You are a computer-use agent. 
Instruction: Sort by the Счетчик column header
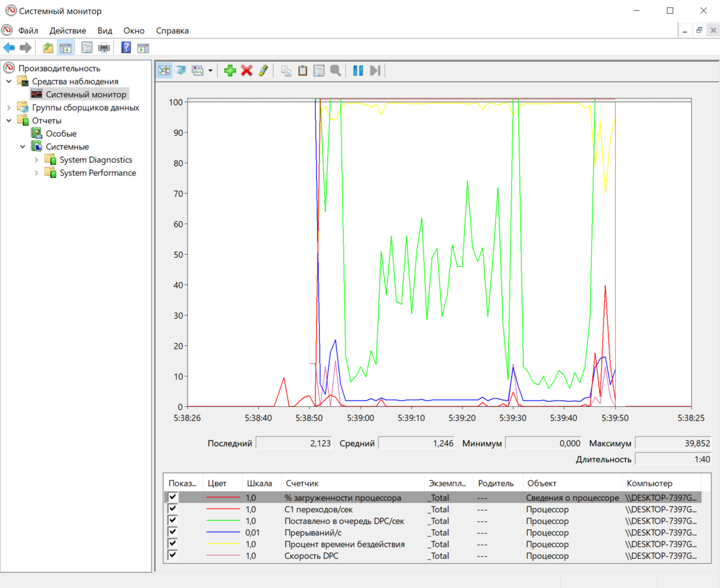[302, 483]
